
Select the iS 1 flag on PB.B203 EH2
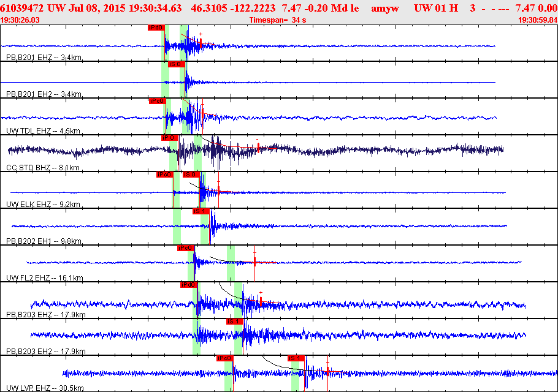pos(234,322)
